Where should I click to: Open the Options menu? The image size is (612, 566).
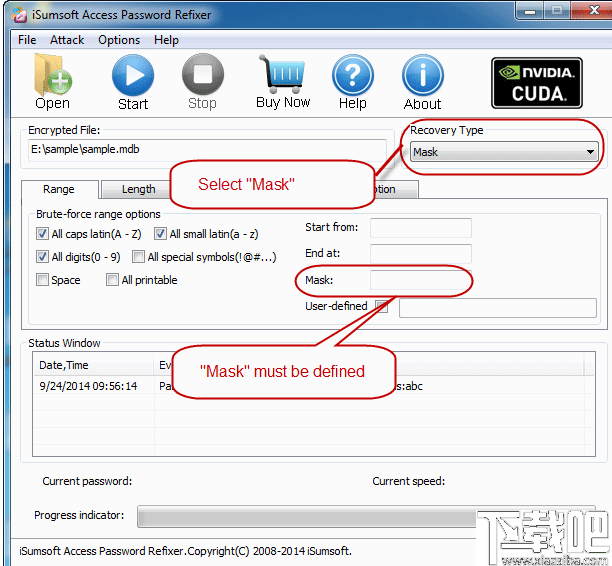pos(119,40)
